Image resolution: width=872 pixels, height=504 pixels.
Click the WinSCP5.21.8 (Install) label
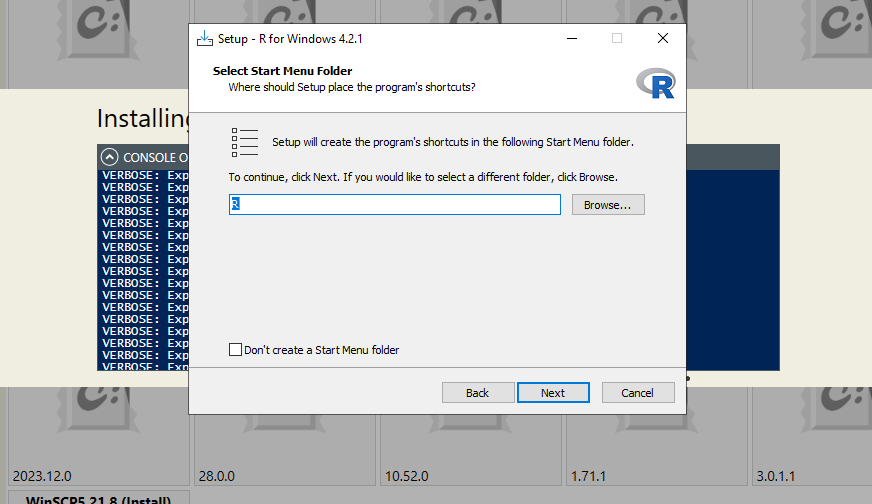[98, 500]
